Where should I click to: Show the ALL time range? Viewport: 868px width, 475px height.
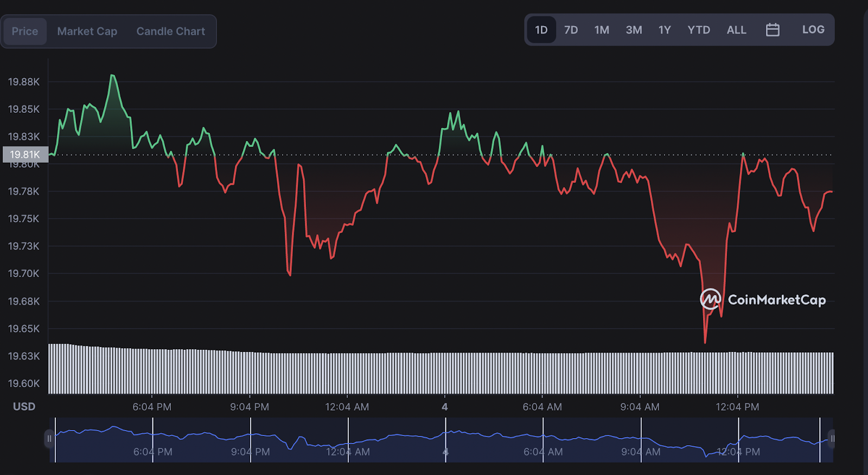(x=736, y=30)
